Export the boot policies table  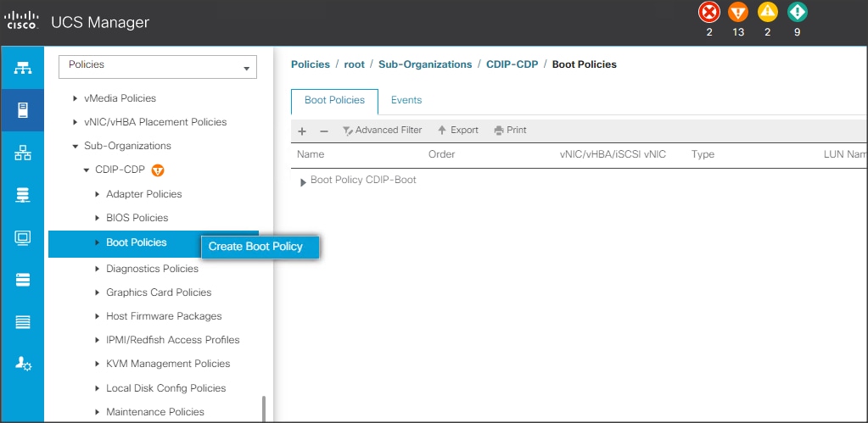pos(458,131)
